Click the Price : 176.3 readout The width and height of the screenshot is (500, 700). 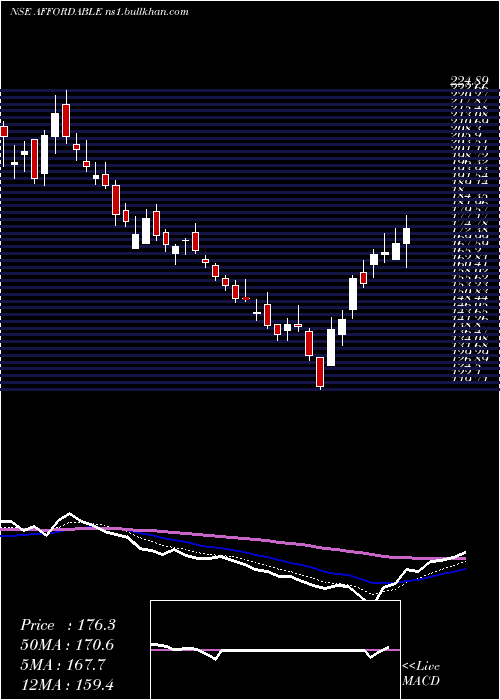click(68, 625)
